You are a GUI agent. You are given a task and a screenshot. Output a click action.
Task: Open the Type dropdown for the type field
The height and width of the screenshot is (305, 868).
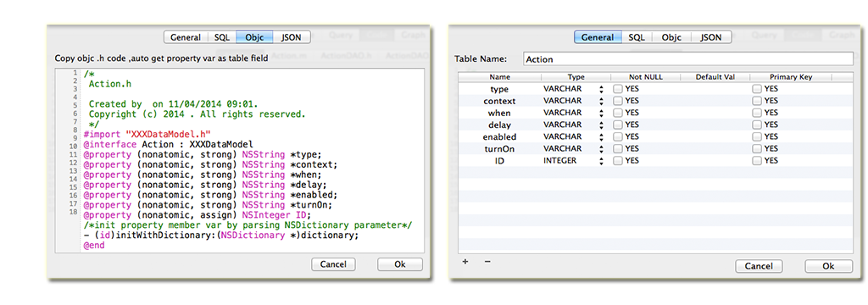pos(601,89)
